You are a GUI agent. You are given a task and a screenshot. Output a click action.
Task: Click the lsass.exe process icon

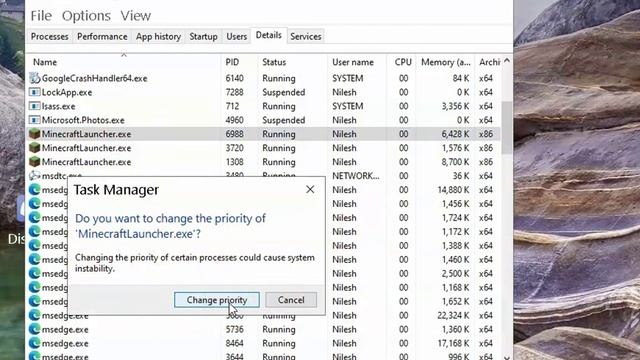35,106
